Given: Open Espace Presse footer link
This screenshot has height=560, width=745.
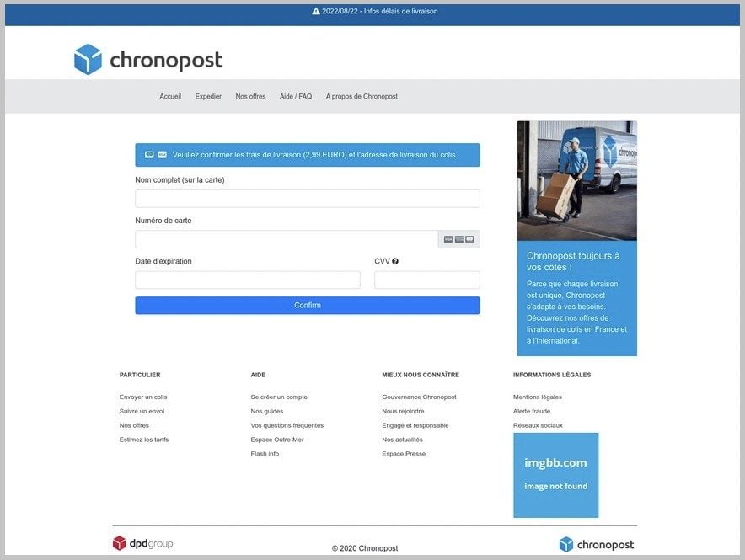Looking at the screenshot, I should (x=404, y=454).
